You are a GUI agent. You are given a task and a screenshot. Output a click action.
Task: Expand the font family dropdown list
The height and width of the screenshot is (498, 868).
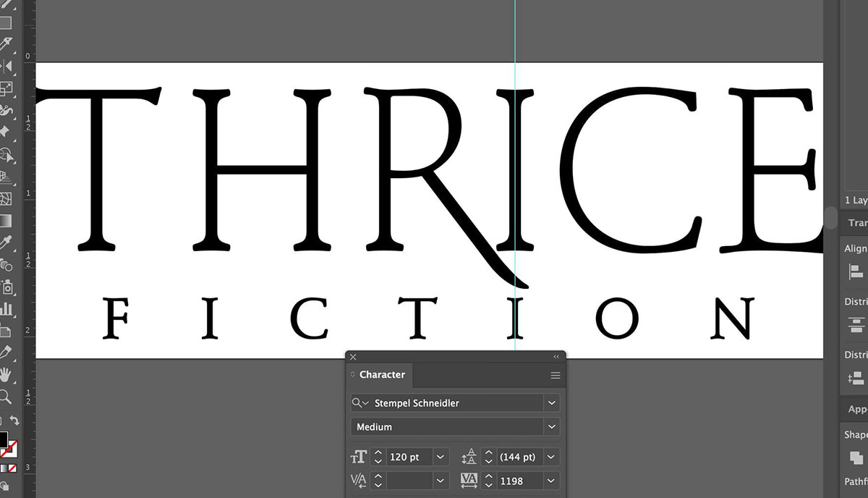(x=552, y=403)
